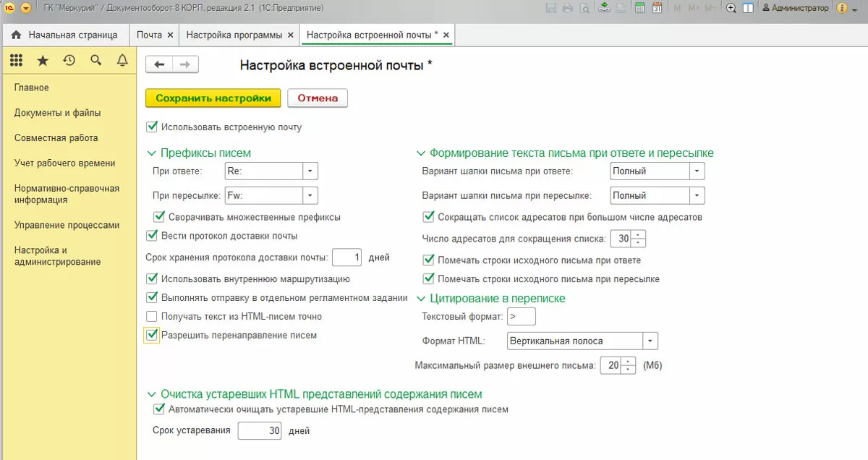The width and height of the screenshot is (868, 460).
Task: Click the get link icon
Action: click(605, 8)
